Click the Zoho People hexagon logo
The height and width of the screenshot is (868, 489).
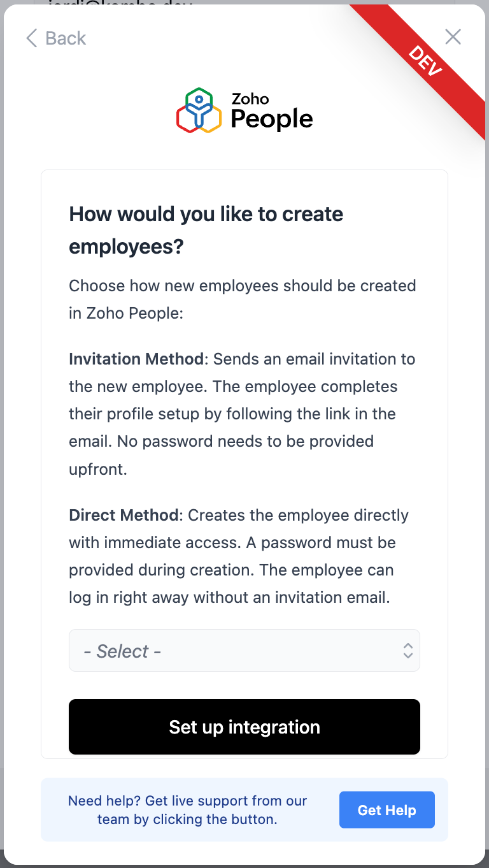[199, 110]
